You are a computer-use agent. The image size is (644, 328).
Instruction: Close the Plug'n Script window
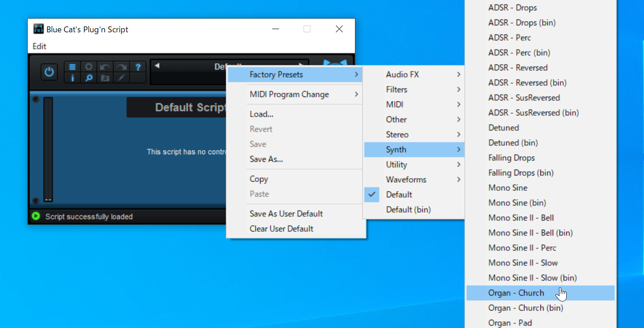pos(339,29)
